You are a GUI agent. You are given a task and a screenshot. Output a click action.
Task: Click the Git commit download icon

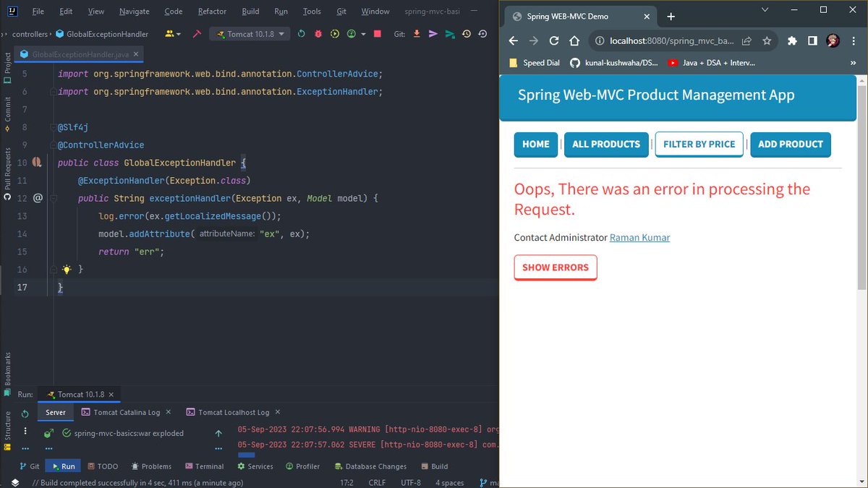click(x=417, y=33)
